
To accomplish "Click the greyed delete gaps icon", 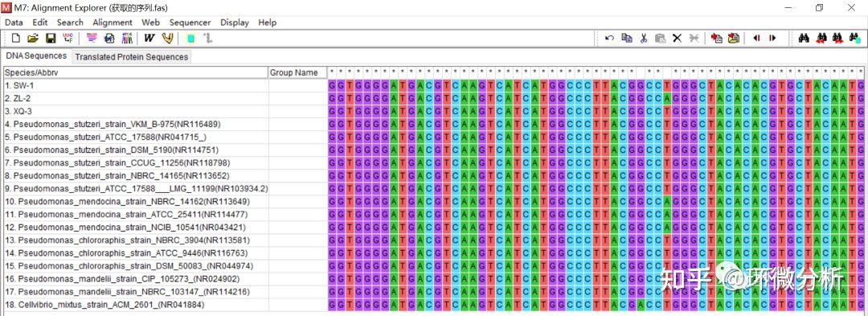I will [x=694, y=38].
